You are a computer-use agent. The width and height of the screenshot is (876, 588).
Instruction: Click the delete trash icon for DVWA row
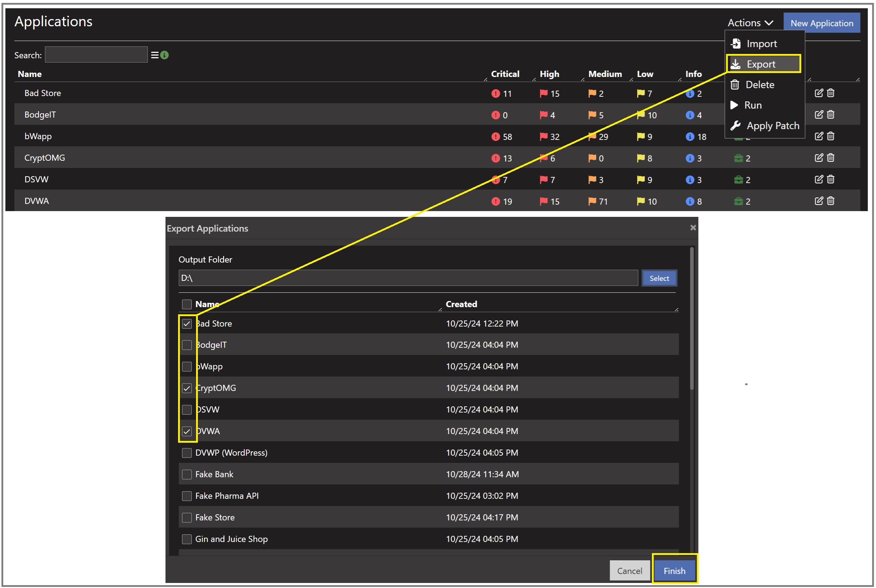click(x=830, y=201)
